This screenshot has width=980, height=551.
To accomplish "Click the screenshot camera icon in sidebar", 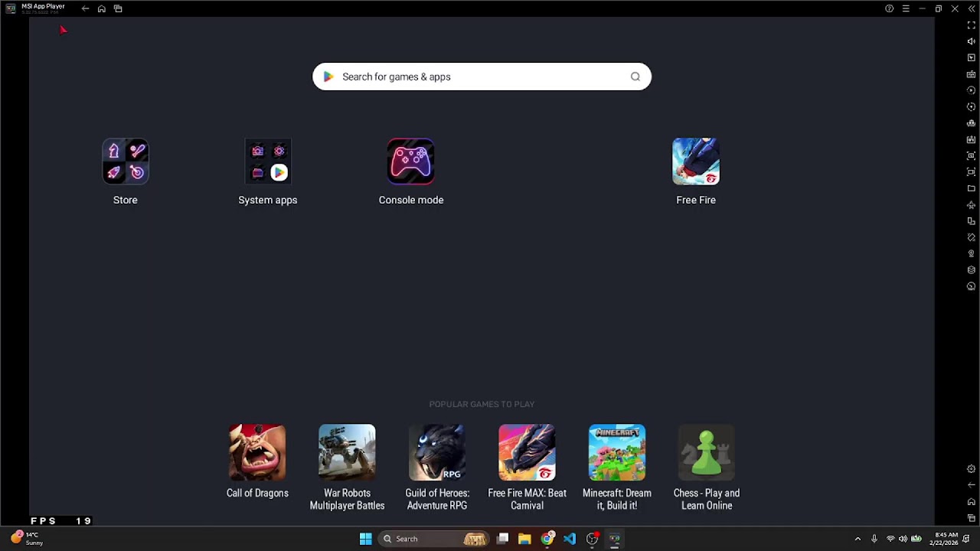I will tap(972, 156).
